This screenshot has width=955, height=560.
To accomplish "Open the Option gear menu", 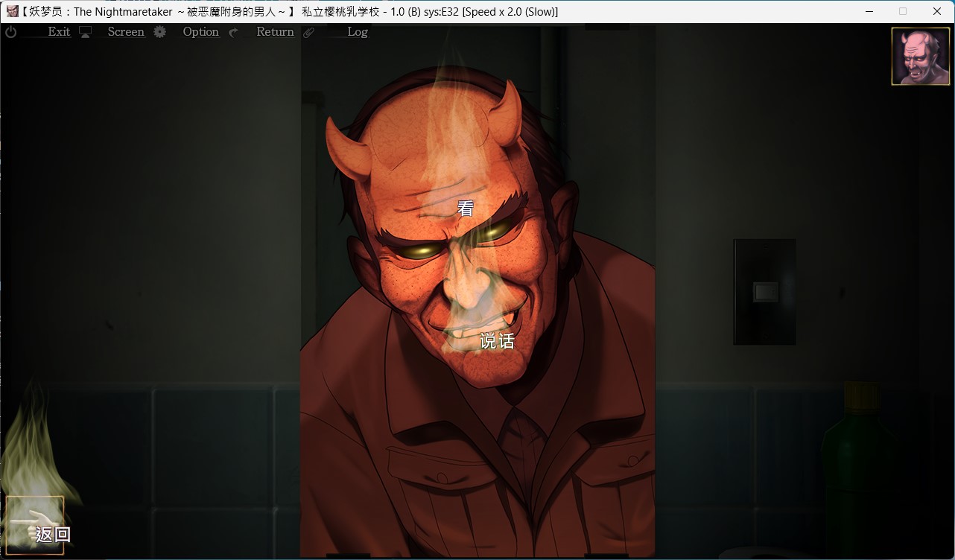I will tap(186, 32).
